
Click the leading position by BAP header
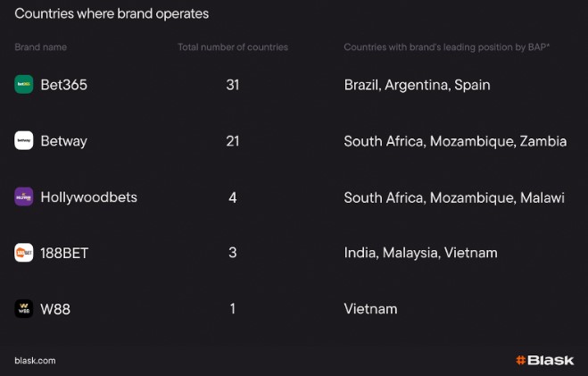447,47
